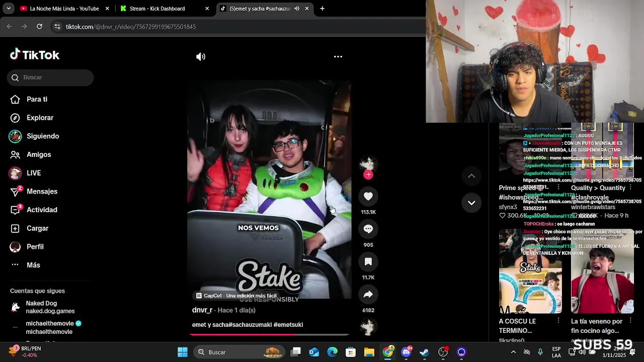
Task: Save the video with the bookmark icon
Action: (x=368, y=261)
